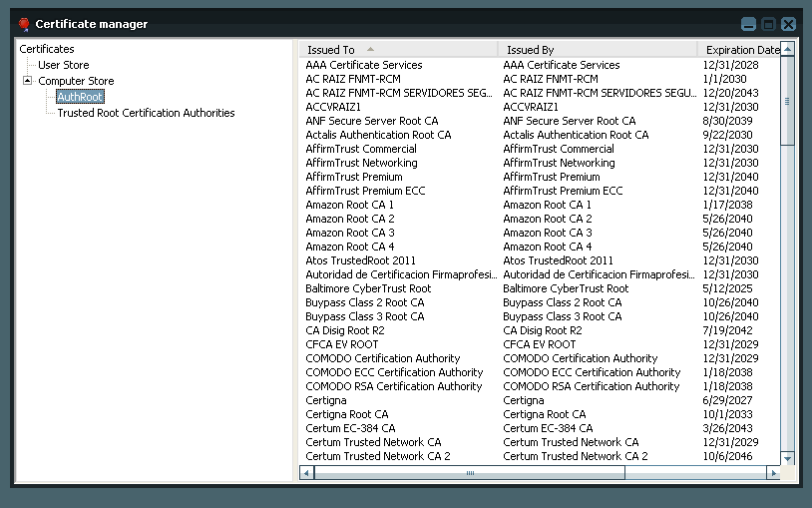The image size is (812, 508).
Task: Click expiration date 6/29/2027
Action: coord(727,400)
